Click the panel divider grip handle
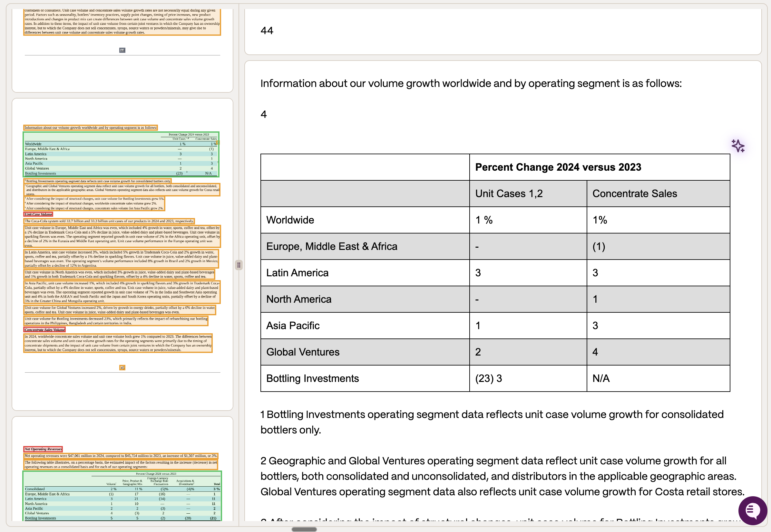The image size is (771, 532). 239,265
